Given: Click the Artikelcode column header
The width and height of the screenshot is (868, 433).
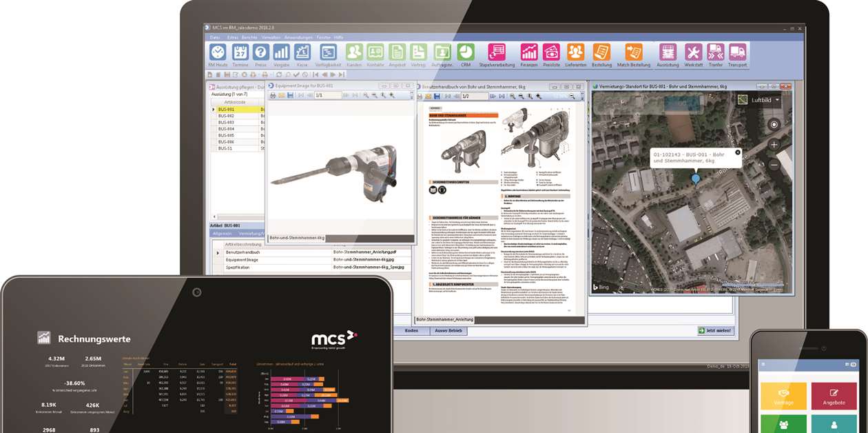Looking at the screenshot, I should [235, 102].
